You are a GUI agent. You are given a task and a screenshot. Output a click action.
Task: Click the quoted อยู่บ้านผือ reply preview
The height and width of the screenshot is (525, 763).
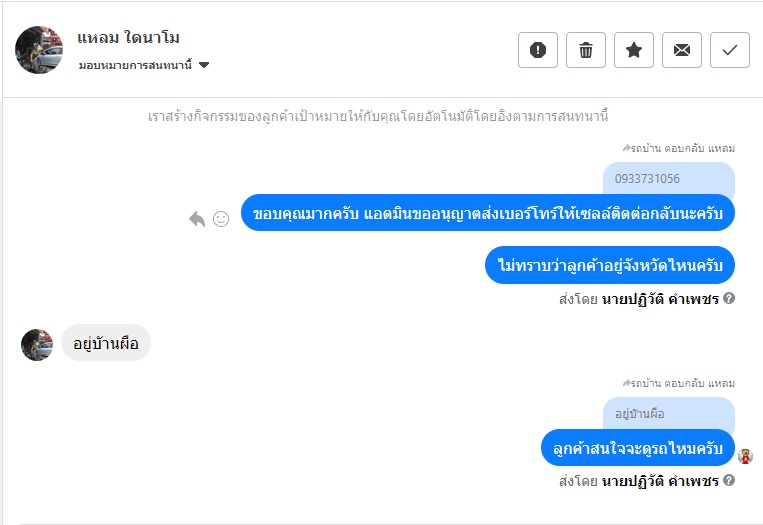[x=641, y=413]
